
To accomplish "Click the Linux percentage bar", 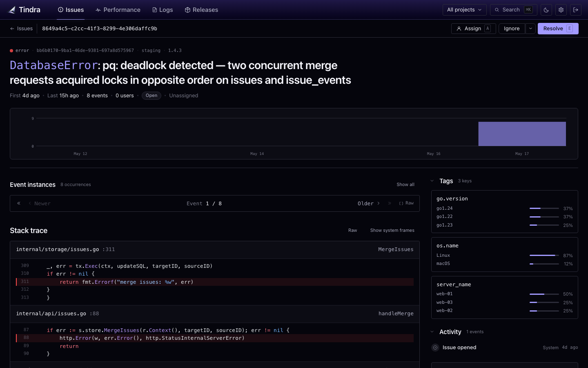I will click(544, 256).
